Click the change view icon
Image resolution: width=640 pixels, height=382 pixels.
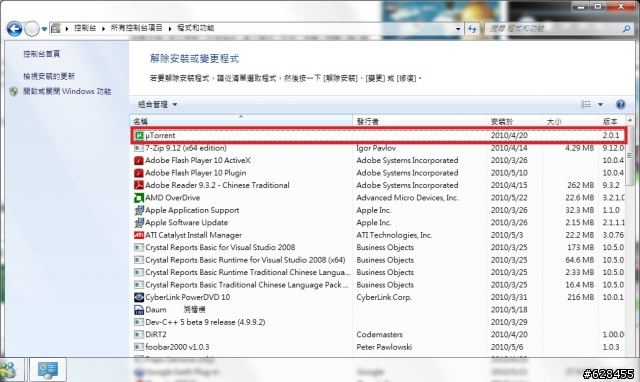586,104
